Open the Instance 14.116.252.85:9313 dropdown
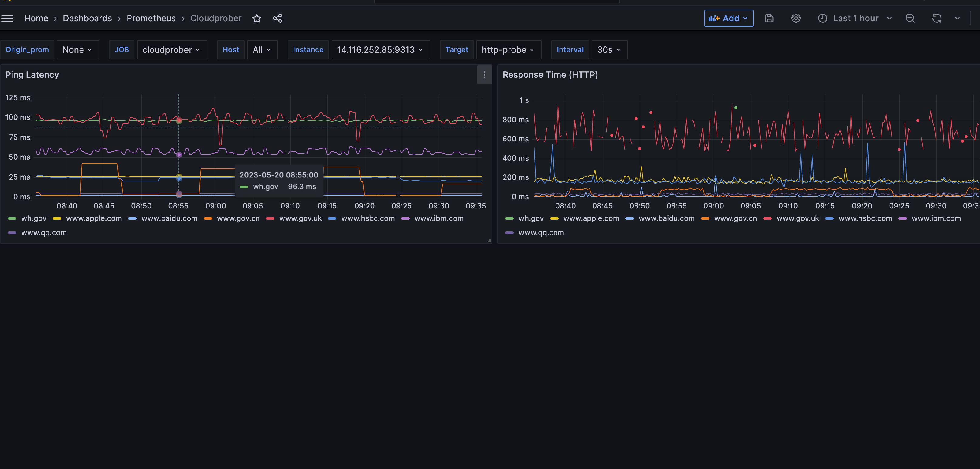 380,50
